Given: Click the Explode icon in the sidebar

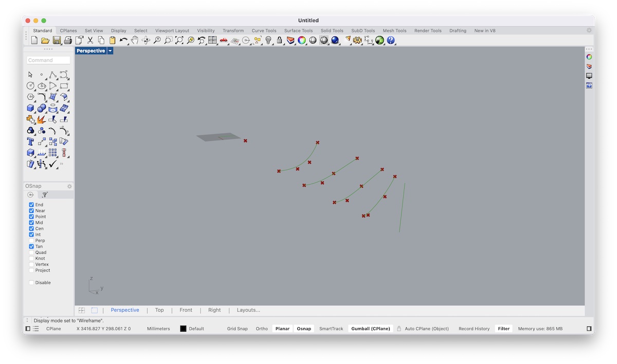Looking at the screenshot, I should tap(41, 119).
